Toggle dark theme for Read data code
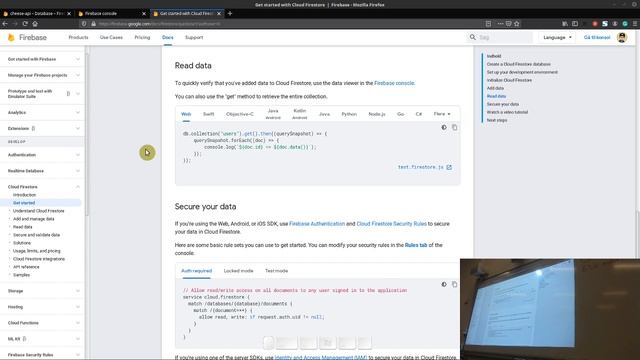Image resolution: width=640 pixels, height=360 pixels. coord(444,127)
